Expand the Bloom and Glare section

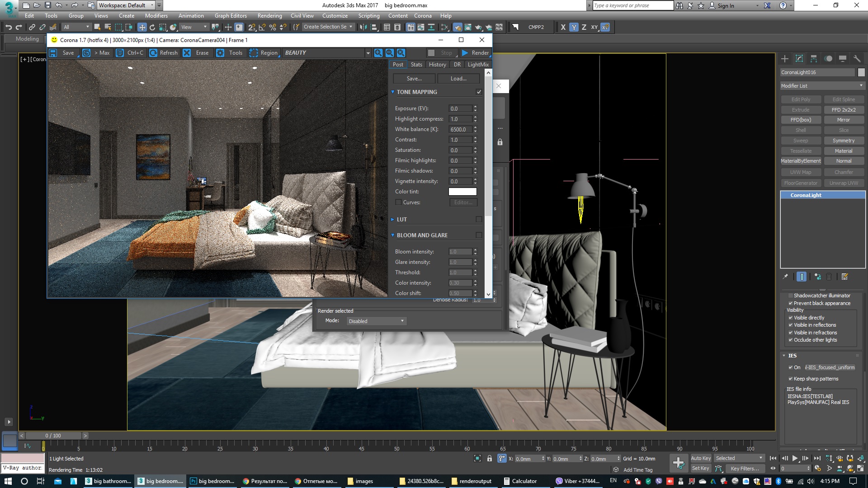tap(392, 235)
